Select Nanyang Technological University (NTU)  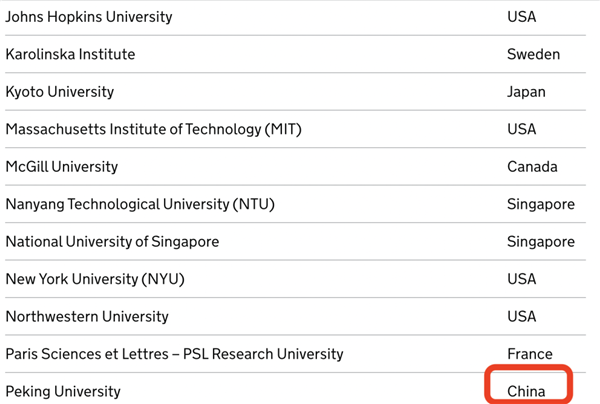pos(140,204)
